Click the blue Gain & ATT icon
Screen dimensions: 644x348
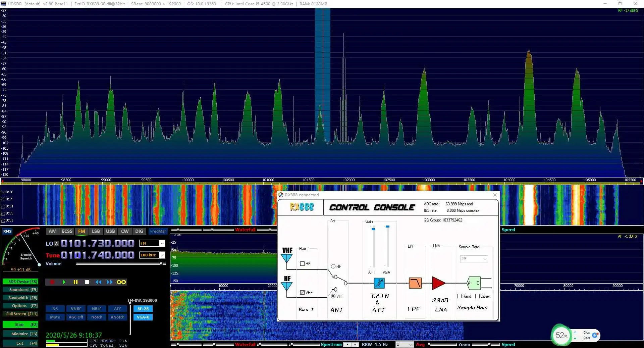[x=379, y=283]
